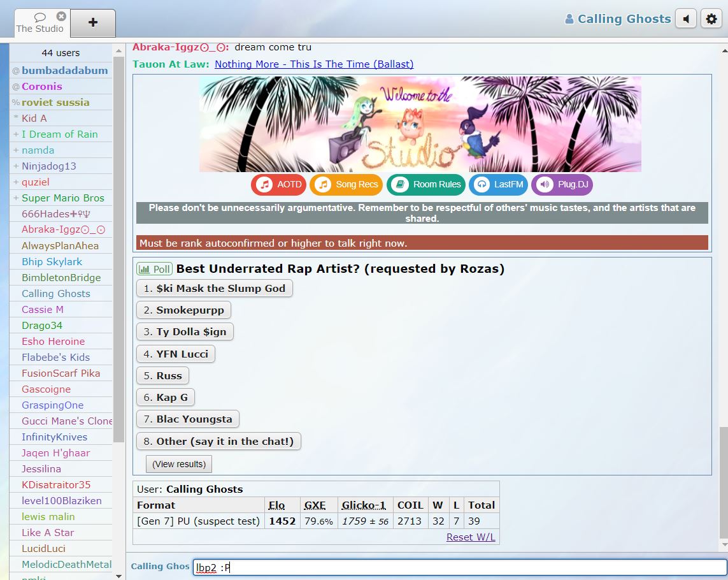The width and height of the screenshot is (728, 580).
Task: Select poll option Ty Dolla $ign
Action: point(185,332)
